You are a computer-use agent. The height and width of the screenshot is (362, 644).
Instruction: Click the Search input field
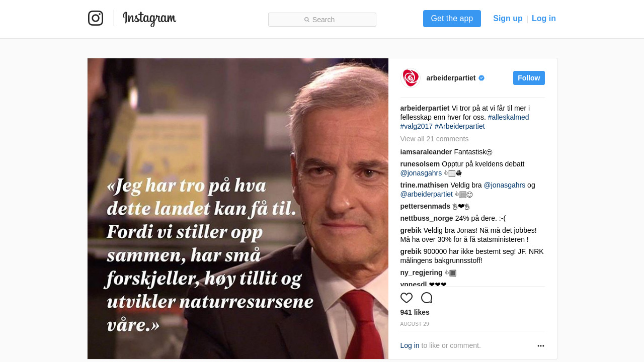322,20
